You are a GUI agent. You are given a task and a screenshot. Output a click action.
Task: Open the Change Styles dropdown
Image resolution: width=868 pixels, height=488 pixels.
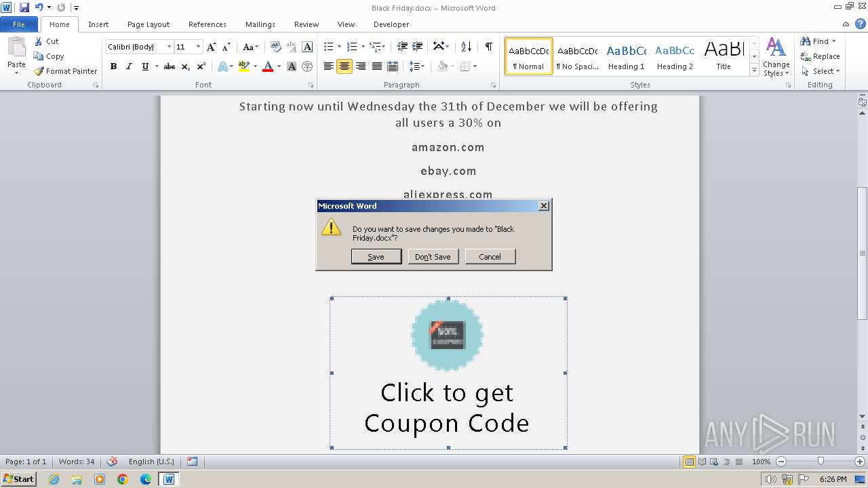coord(776,57)
